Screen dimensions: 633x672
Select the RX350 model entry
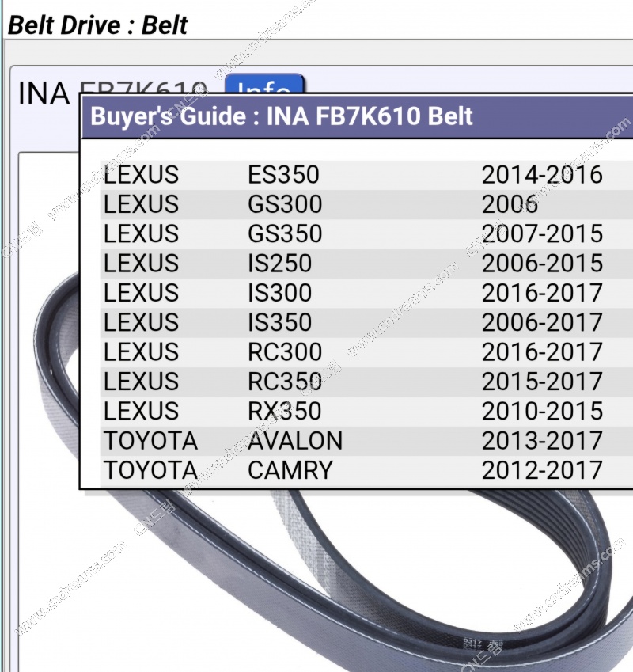tap(285, 412)
